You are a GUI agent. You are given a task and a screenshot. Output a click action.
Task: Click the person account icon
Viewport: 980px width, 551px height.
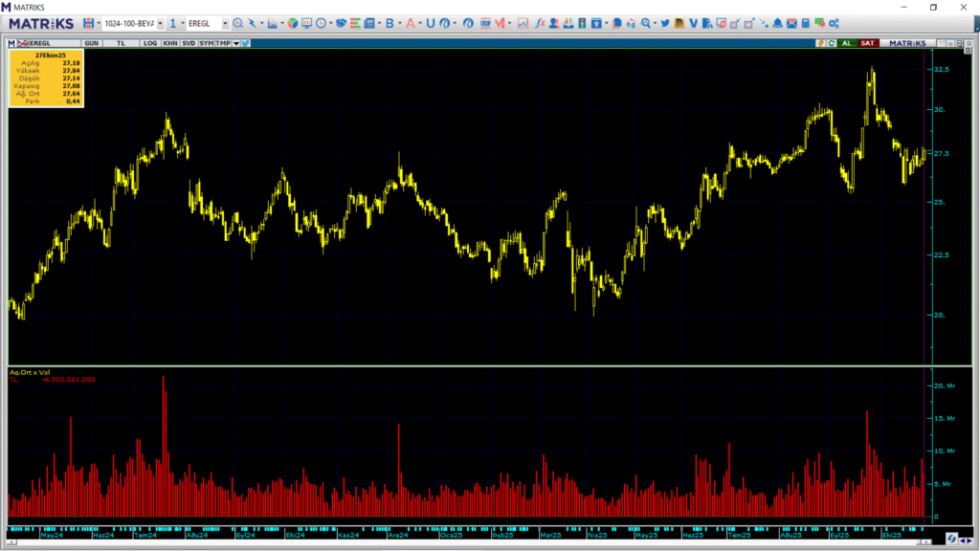[554, 23]
